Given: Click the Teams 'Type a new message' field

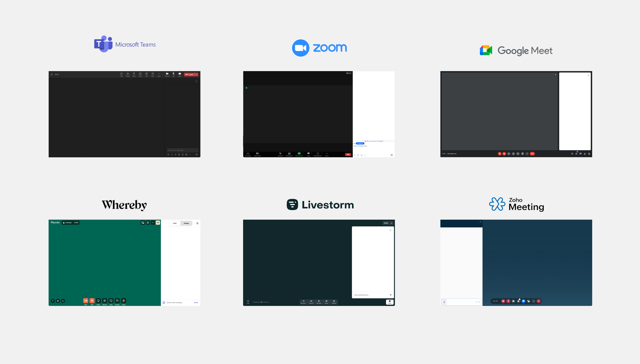Looking at the screenshot, I should tap(182, 150).
